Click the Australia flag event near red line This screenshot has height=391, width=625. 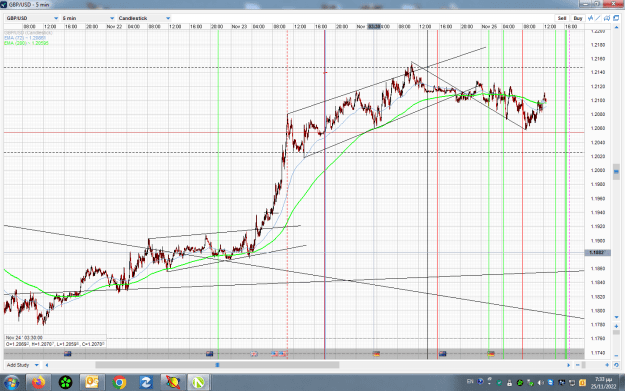click(x=442, y=354)
